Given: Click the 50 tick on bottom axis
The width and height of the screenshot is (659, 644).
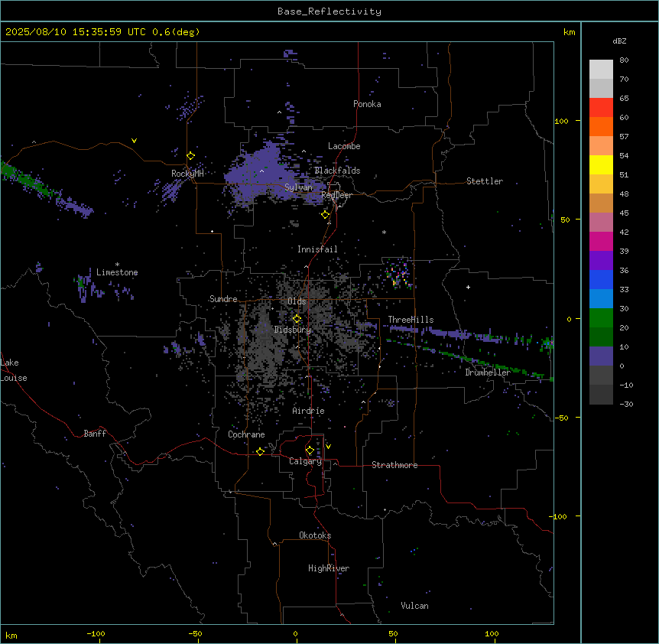Looking at the screenshot, I should pyautogui.click(x=393, y=633).
